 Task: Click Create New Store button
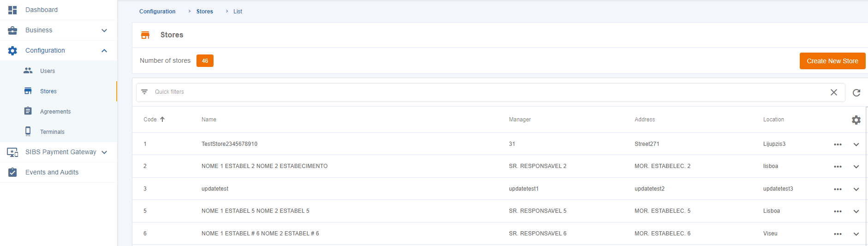[832, 61]
